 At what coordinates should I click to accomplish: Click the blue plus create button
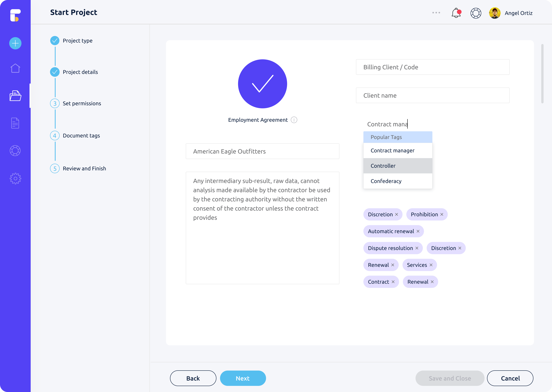point(15,43)
